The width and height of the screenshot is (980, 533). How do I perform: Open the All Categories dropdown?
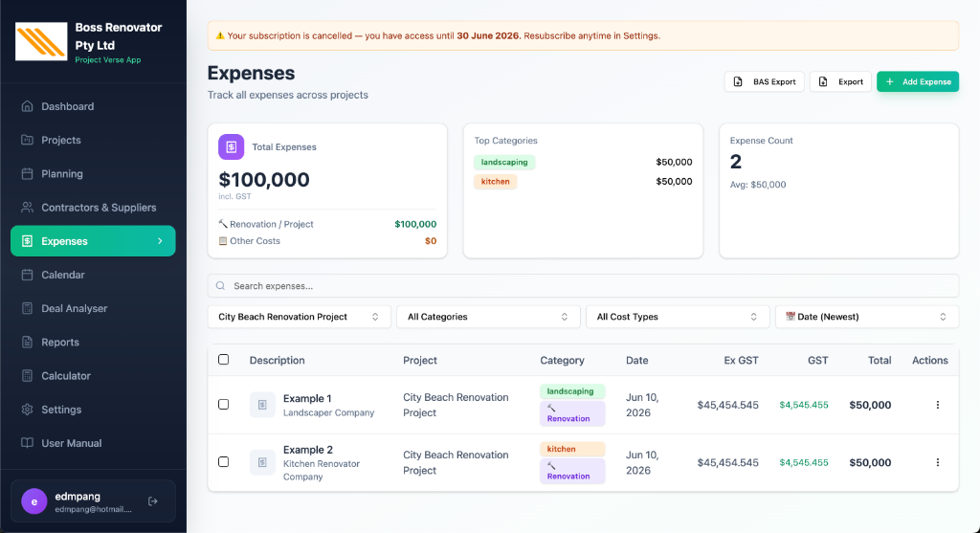pos(488,317)
